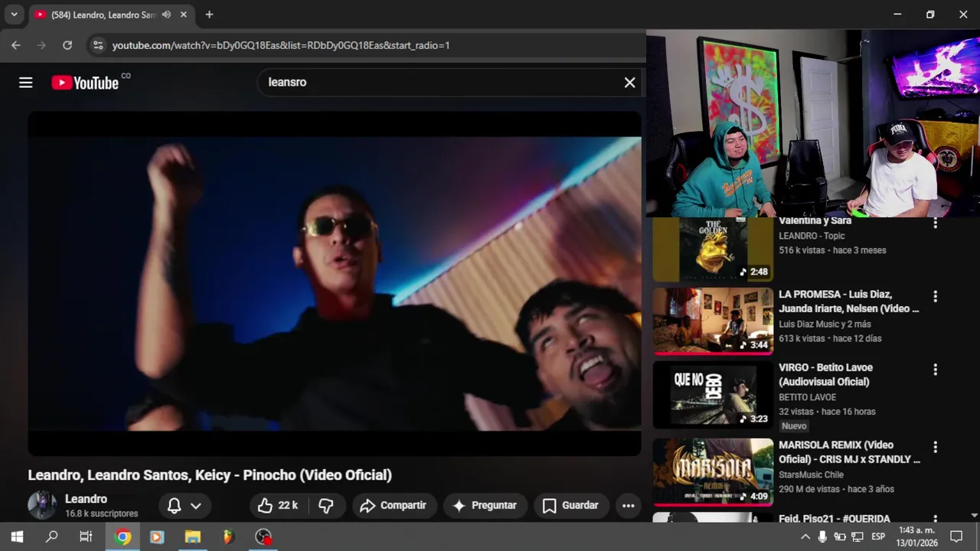The image size is (980, 551).
Task: Mute the tab via speaker icon
Action: [166, 15]
